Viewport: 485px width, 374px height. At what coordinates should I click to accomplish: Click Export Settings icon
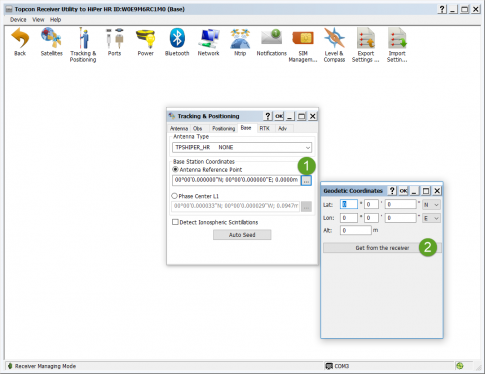[x=365, y=45]
